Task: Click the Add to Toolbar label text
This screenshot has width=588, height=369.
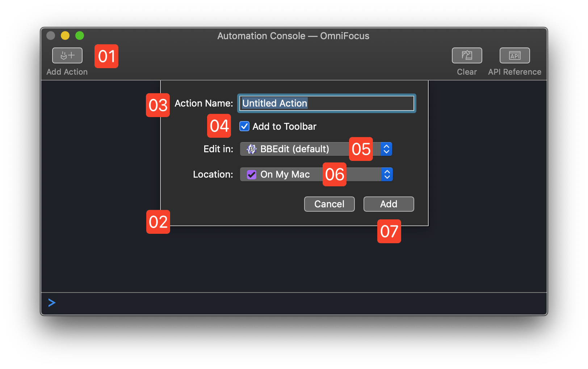Action: [284, 127]
